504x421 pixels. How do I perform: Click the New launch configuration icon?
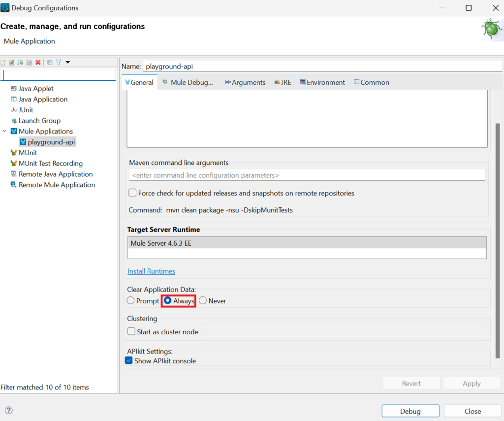3,63
